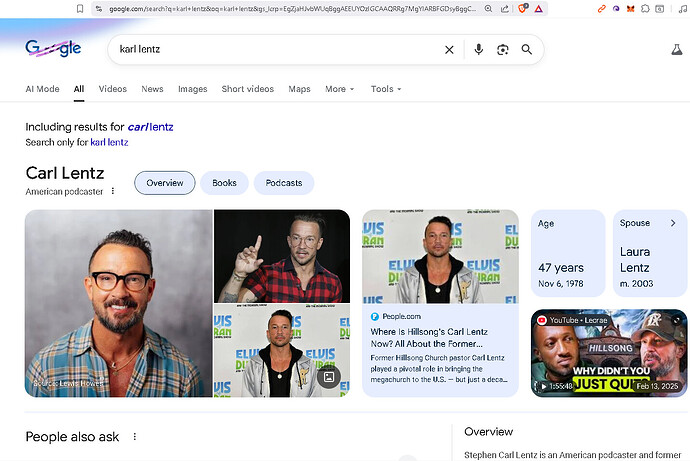Switch to AI Mode tab
Viewport: 690px width, 461px height.
click(x=42, y=89)
